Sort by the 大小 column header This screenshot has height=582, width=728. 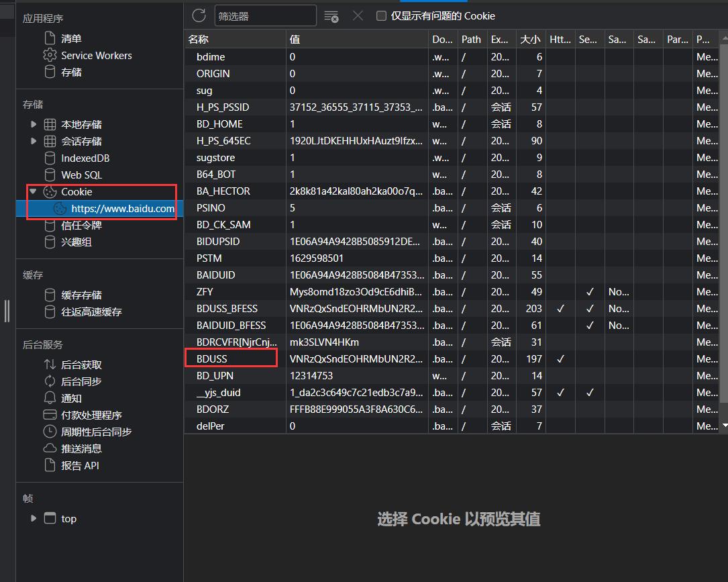click(x=529, y=40)
